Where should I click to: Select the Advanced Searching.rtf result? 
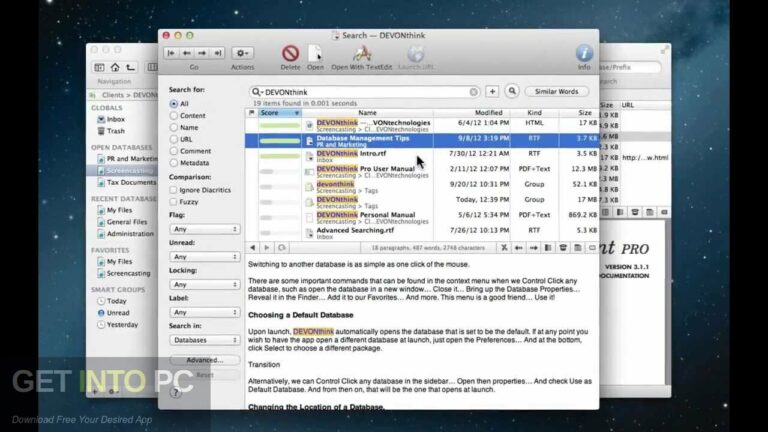tap(422, 233)
